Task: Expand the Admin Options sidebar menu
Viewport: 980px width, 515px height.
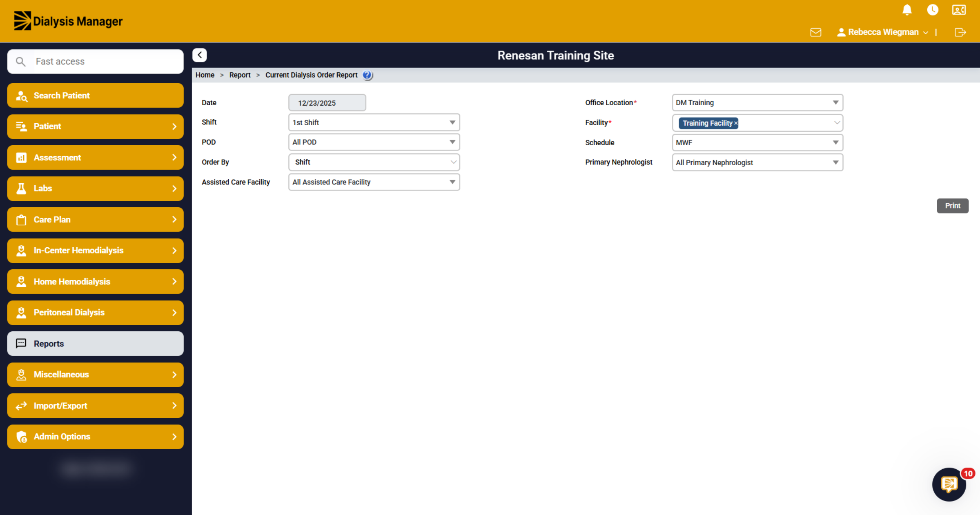Action: 95,437
